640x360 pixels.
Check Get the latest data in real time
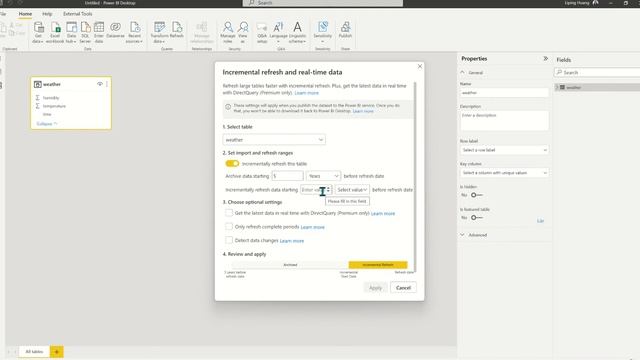(x=229, y=213)
